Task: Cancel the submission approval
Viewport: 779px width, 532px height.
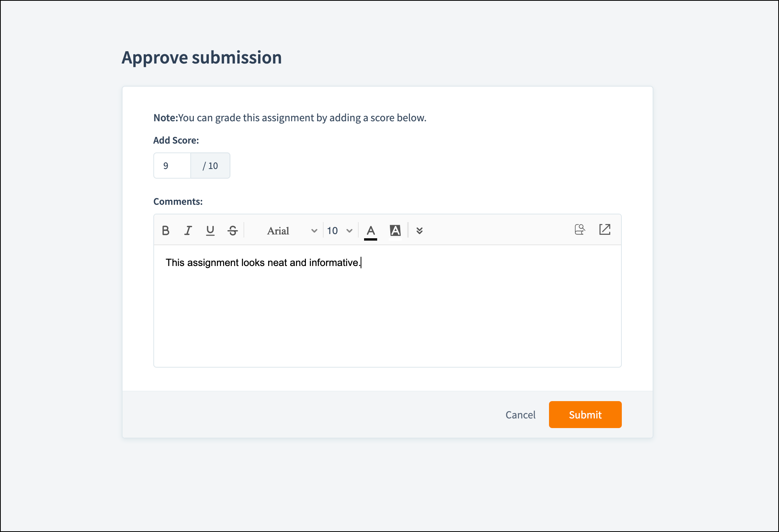Action: [520, 415]
